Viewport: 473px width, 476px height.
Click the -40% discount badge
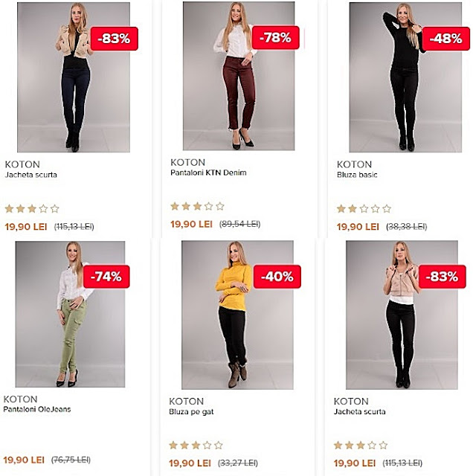(277, 277)
